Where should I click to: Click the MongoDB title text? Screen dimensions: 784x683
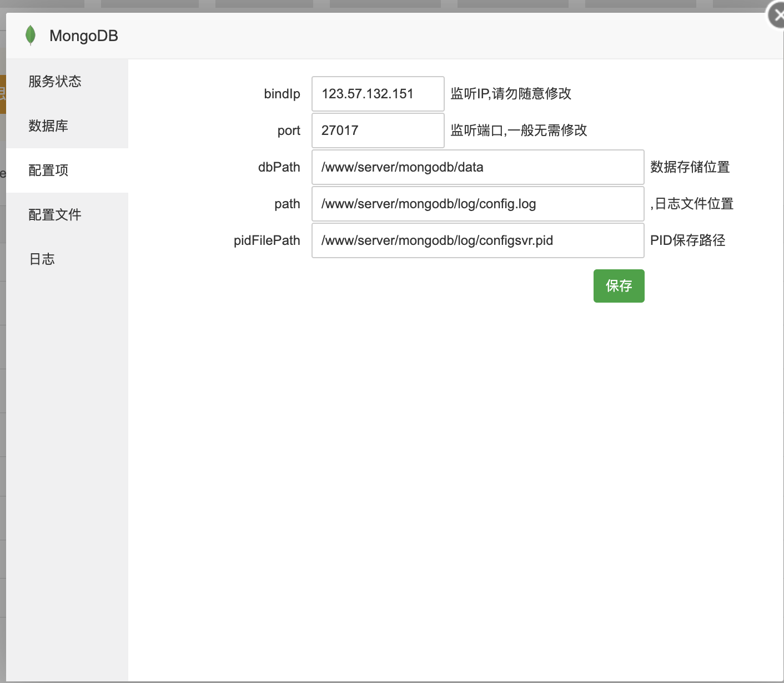[x=84, y=36]
